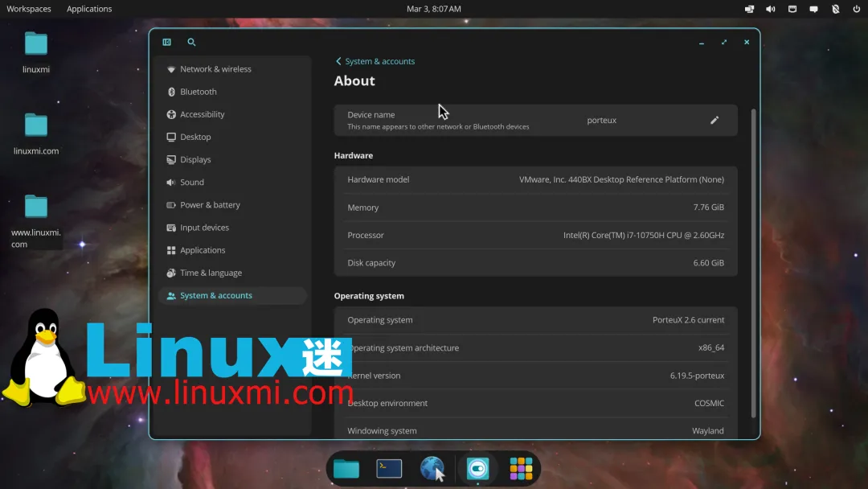Click the Operating system section heading
The width and height of the screenshot is (868, 489).
(x=369, y=296)
